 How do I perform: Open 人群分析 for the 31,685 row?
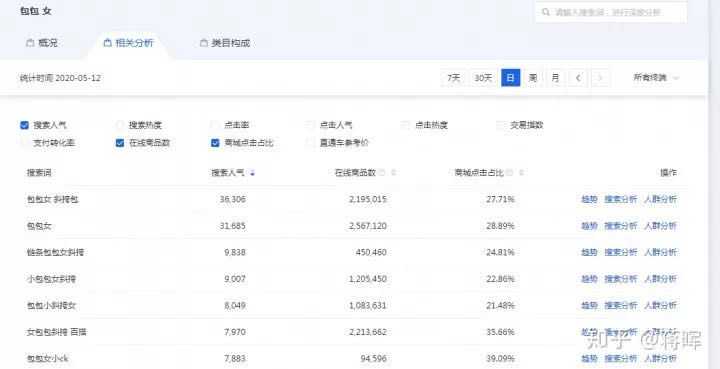(x=660, y=226)
